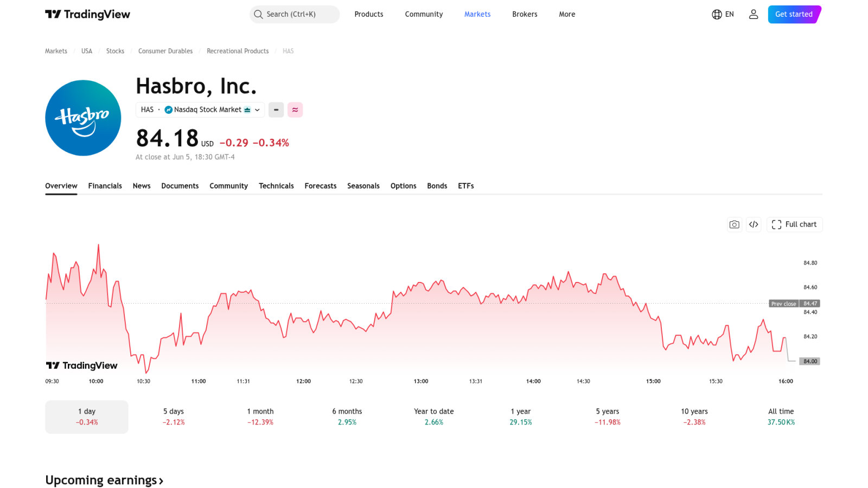This screenshot has width=868, height=488.
Task: Open the Markets header menu
Action: pyautogui.click(x=477, y=14)
